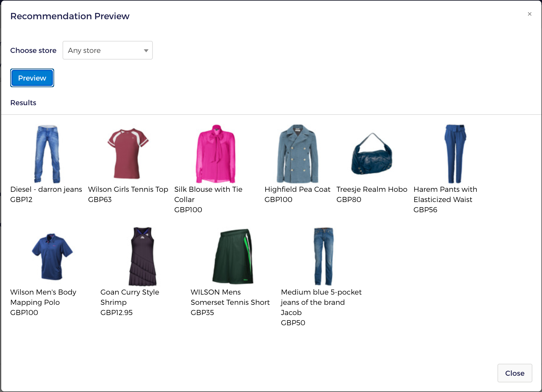Viewport: 542px width, 392px height.
Task: Select the Harem Pants image
Action: 455,154
